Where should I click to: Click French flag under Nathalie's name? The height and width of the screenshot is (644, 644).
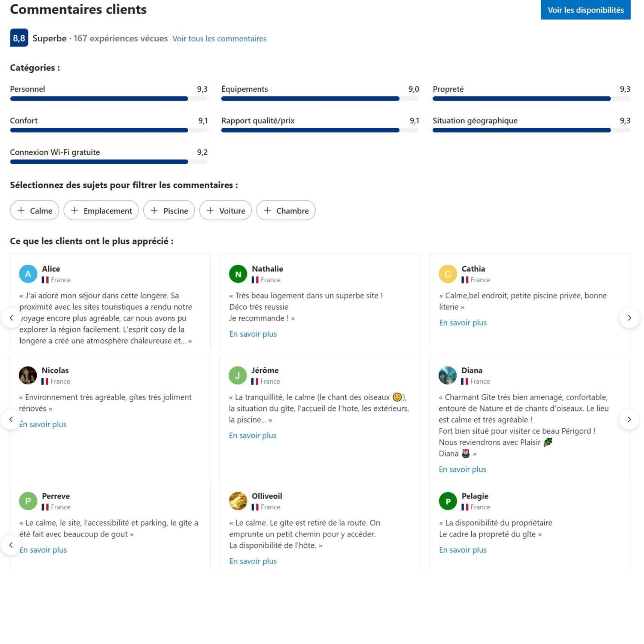(255, 280)
